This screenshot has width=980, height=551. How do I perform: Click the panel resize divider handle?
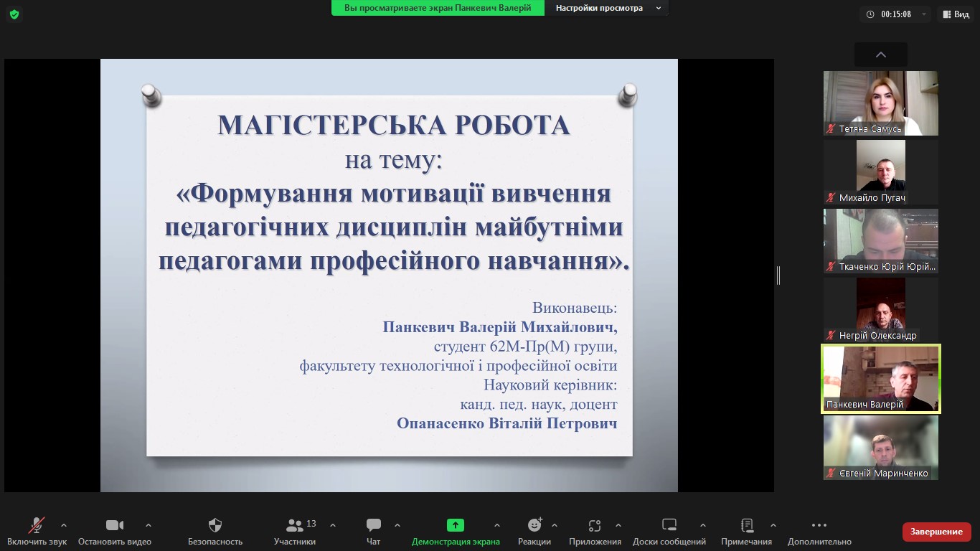pos(778,275)
